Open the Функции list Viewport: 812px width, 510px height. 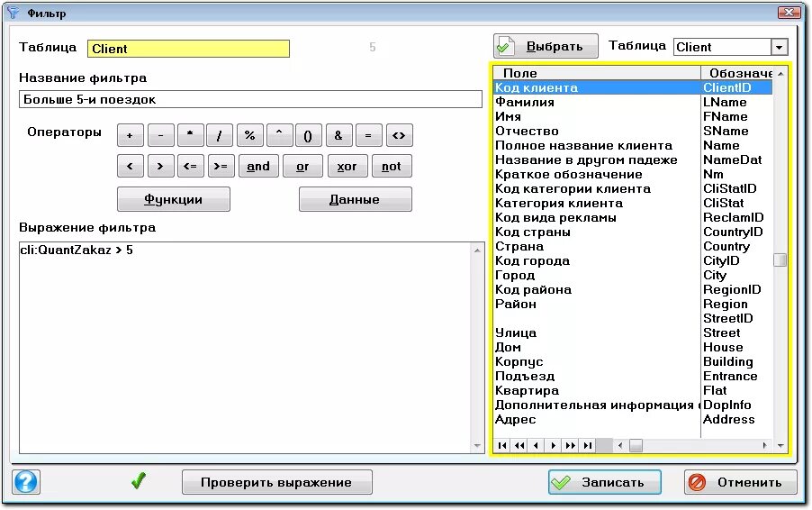pos(174,199)
